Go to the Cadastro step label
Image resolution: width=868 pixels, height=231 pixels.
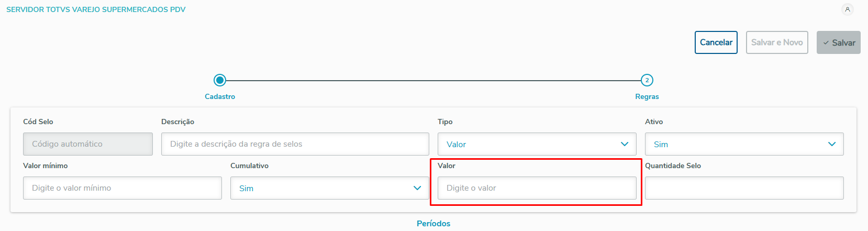[x=220, y=96]
